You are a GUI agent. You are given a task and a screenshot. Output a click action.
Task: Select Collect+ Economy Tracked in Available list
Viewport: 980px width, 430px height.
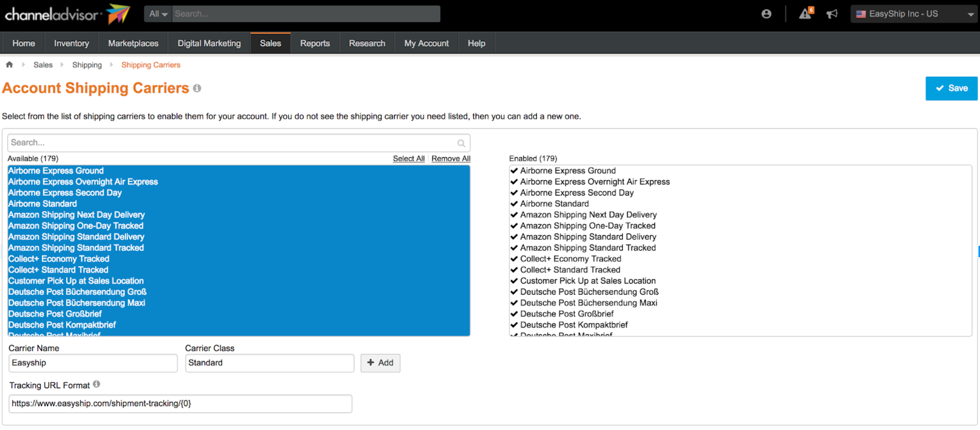click(239, 259)
